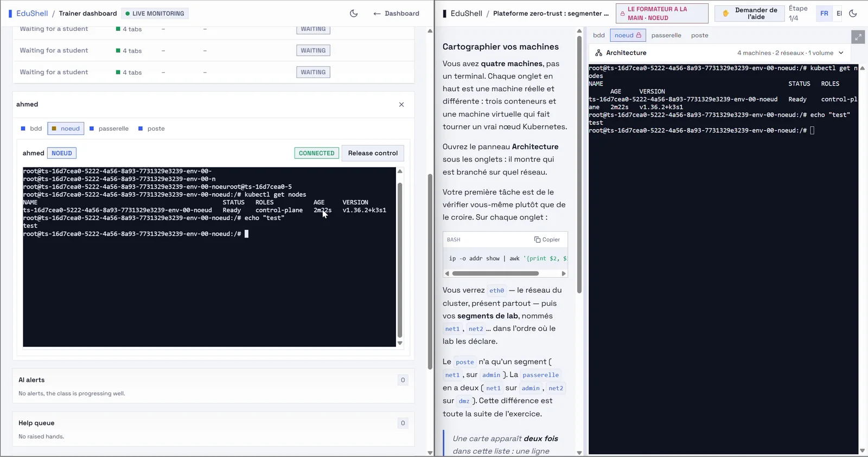Click the trainer terminal vertical scrollbar
Viewport: 868px width, 457px height.
pyautogui.click(x=400, y=260)
